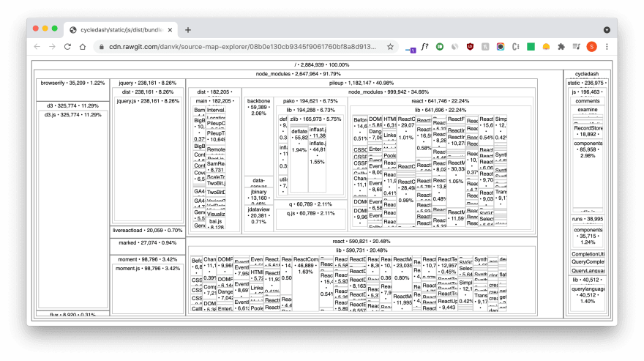Reload the page

coord(67,47)
